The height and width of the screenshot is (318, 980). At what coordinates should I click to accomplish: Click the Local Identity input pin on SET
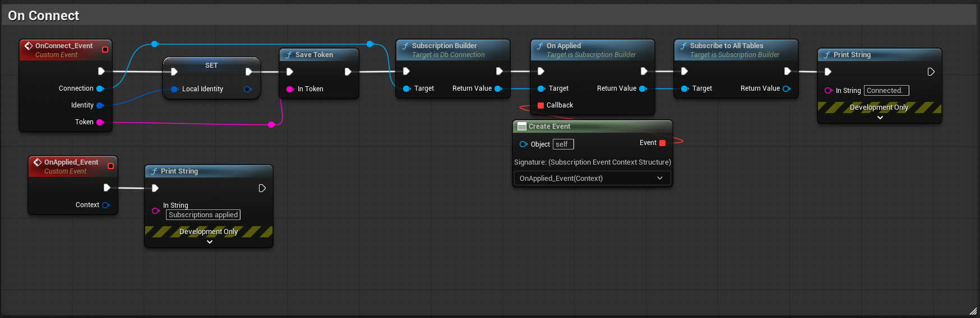[174, 89]
